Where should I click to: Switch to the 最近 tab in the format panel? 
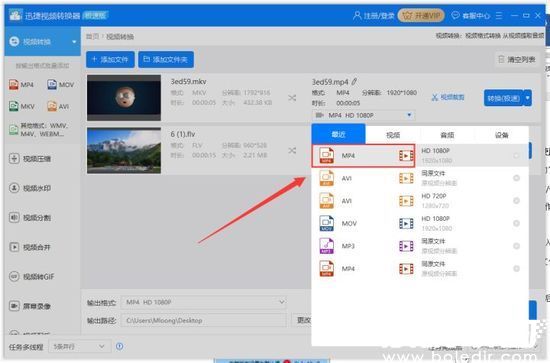click(338, 134)
